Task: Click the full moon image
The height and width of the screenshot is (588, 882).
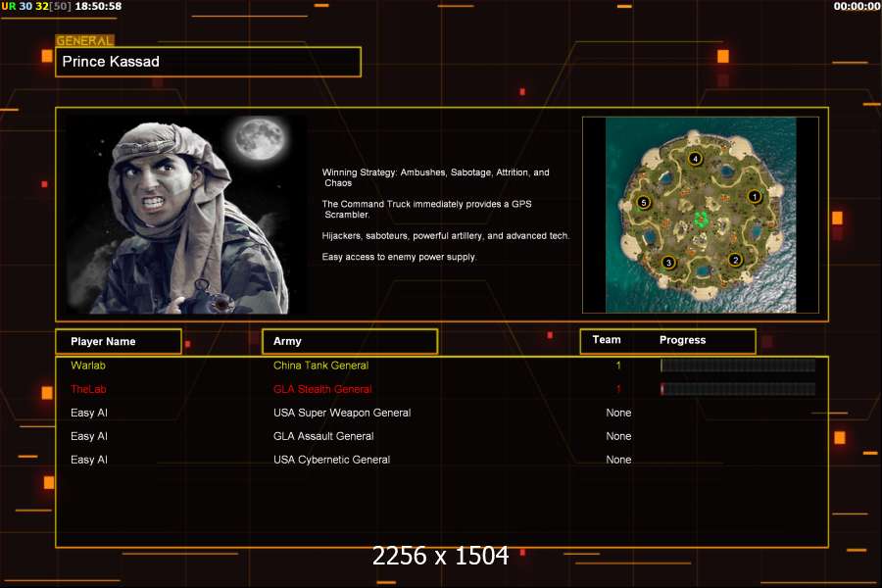Action: tap(260, 138)
